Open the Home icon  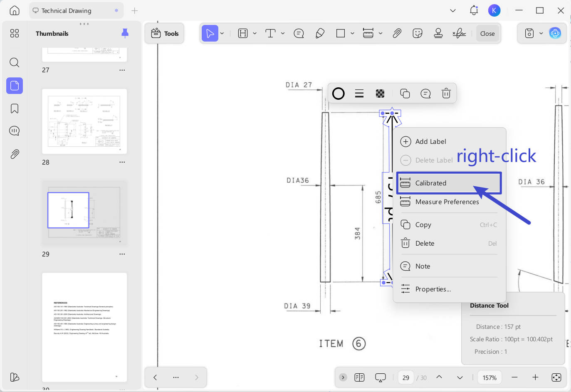15,10
